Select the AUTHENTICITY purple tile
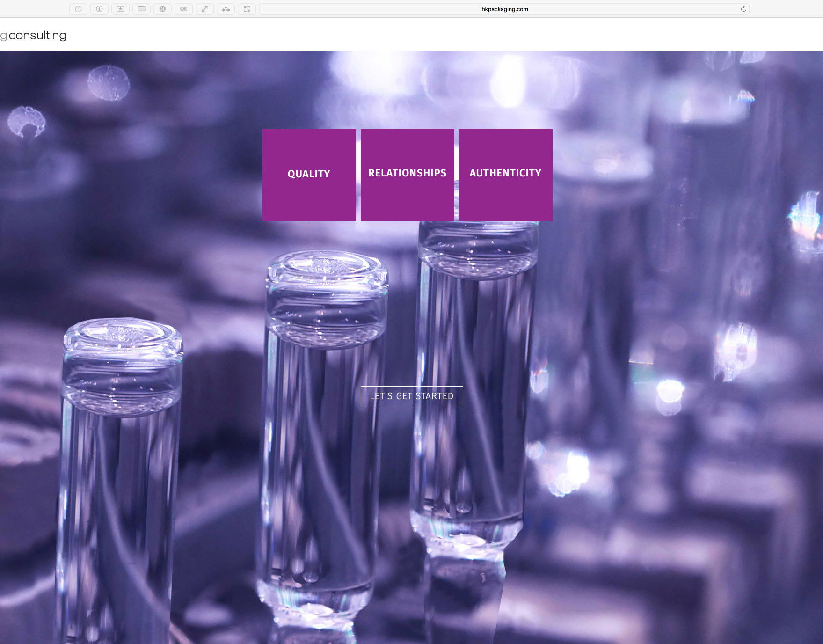Viewport: 823px width, 644px height. (505, 175)
